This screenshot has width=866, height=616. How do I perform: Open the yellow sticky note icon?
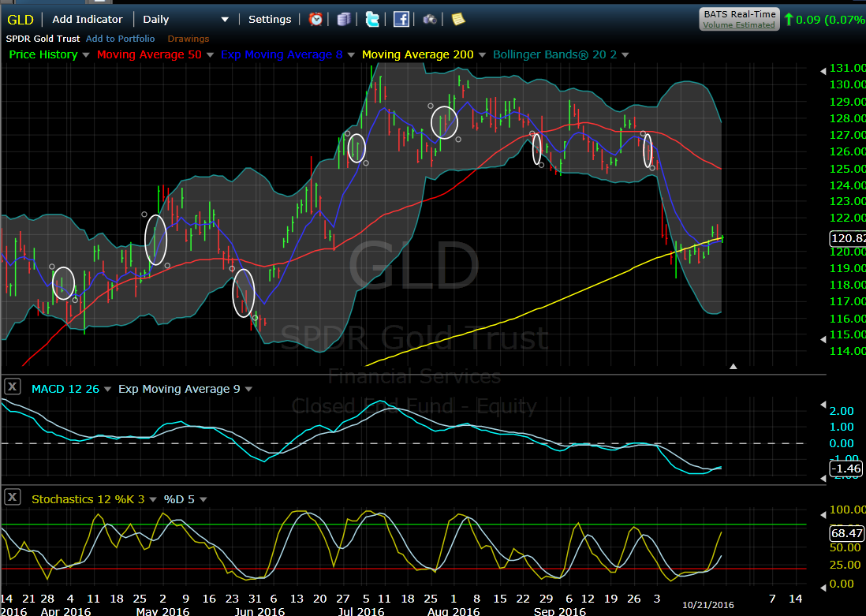(458, 20)
